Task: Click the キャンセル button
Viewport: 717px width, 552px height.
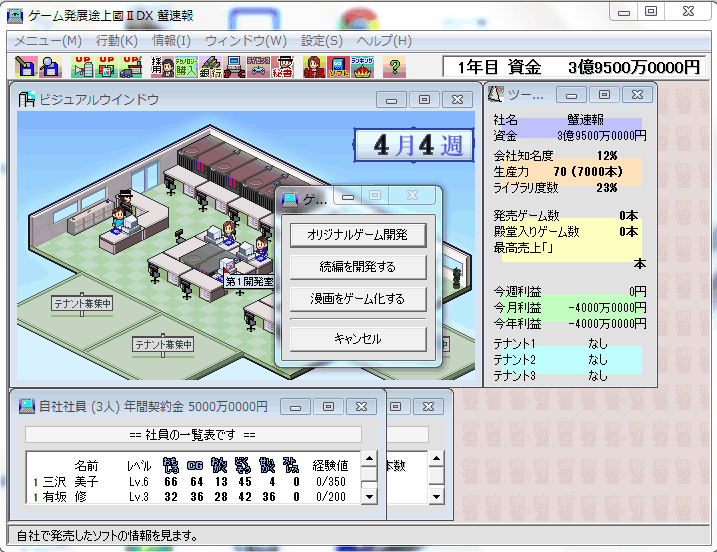Action: (358, 339)
